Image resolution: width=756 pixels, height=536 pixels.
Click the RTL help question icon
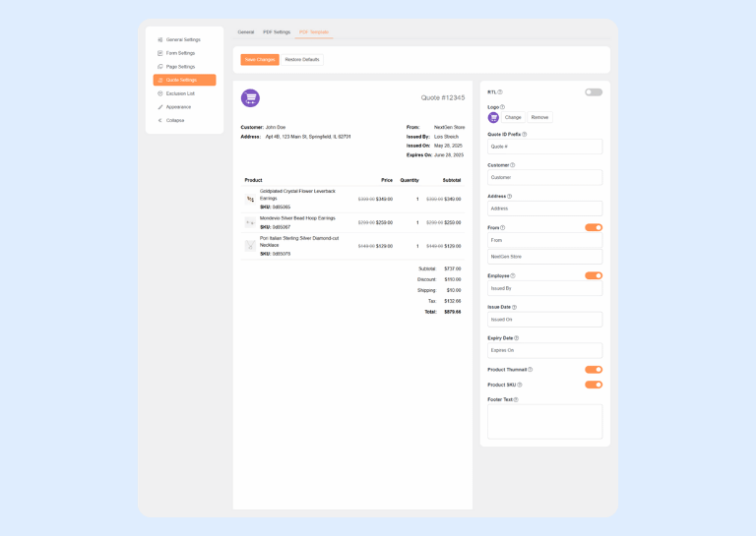500,92
